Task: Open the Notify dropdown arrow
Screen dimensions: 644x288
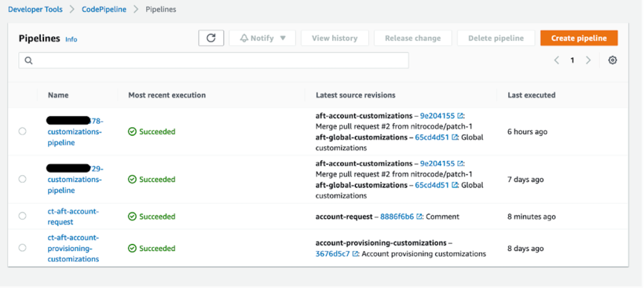Action: tap(282, 38)
